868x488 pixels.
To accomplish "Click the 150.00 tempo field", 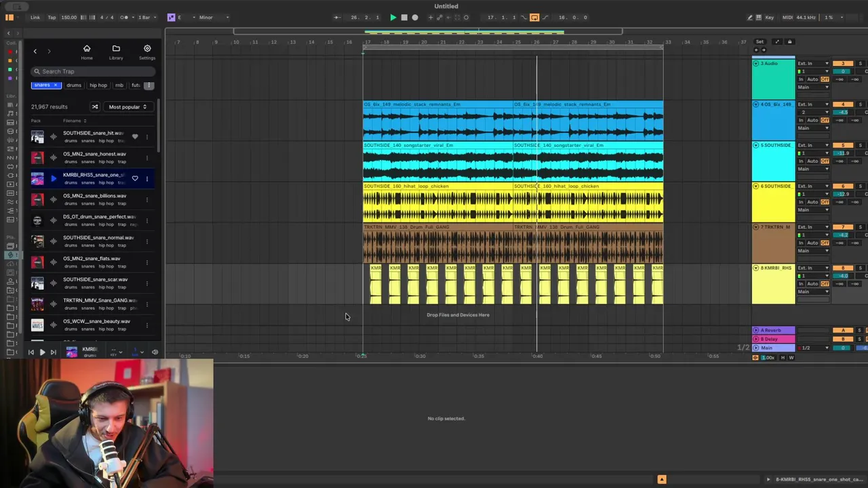I will 68,17.
